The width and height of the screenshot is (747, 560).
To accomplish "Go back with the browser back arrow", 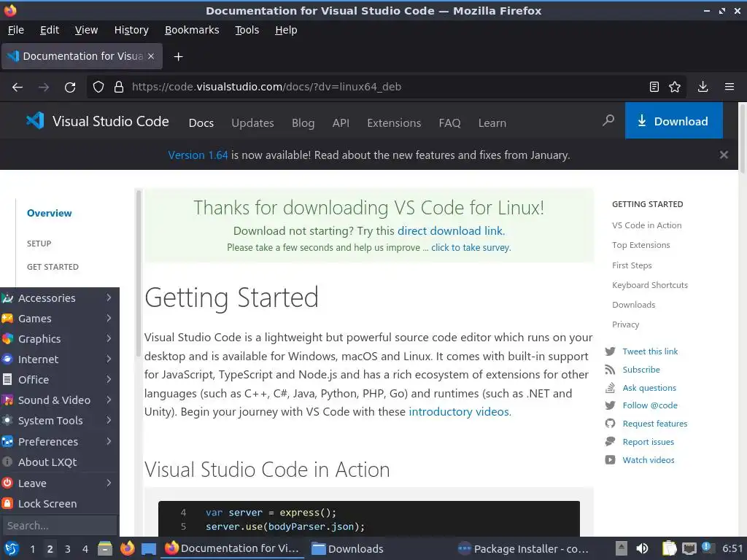I will (18, 87).
